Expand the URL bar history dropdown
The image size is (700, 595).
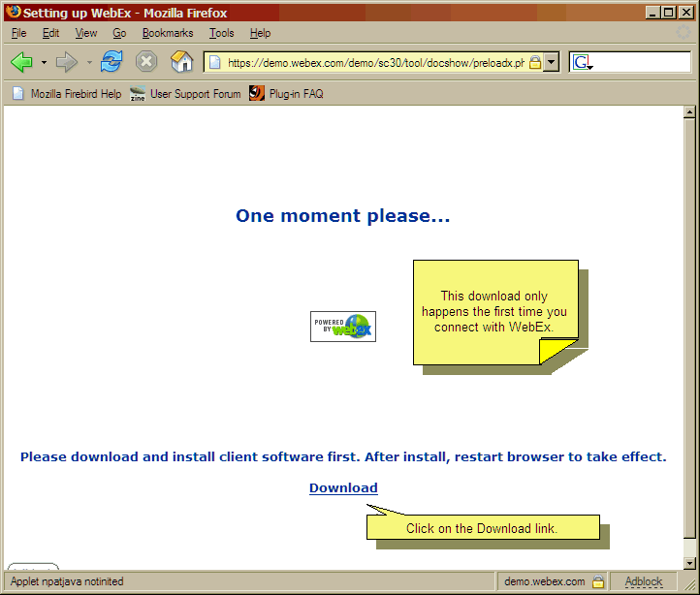click(x=552, y=62)
